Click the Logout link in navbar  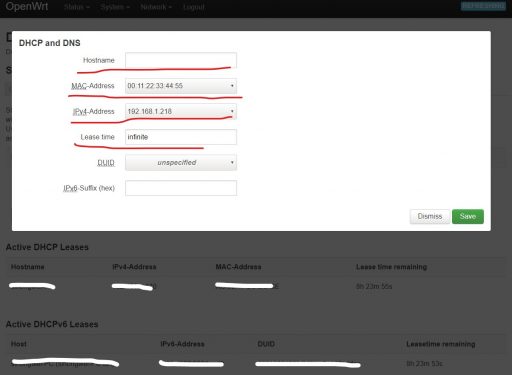(194, 7)
